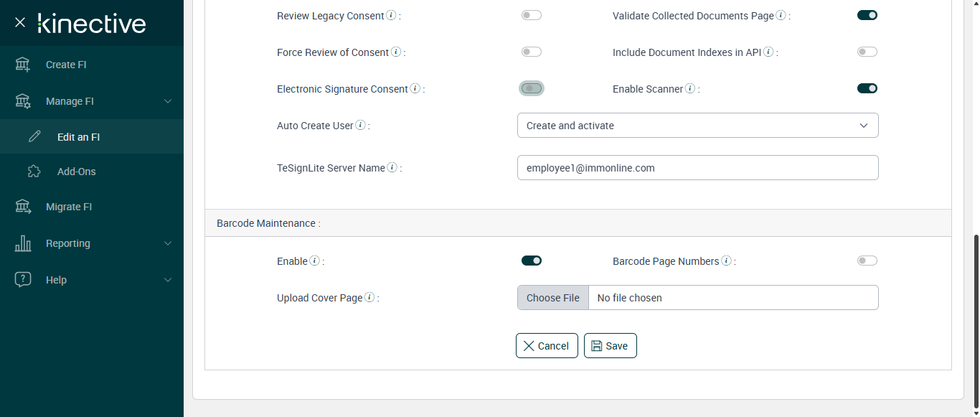Viewport: 980px width, 417px height.
Task: Click the Migrate FI icon in the sidebar
Action: (23, 207)
